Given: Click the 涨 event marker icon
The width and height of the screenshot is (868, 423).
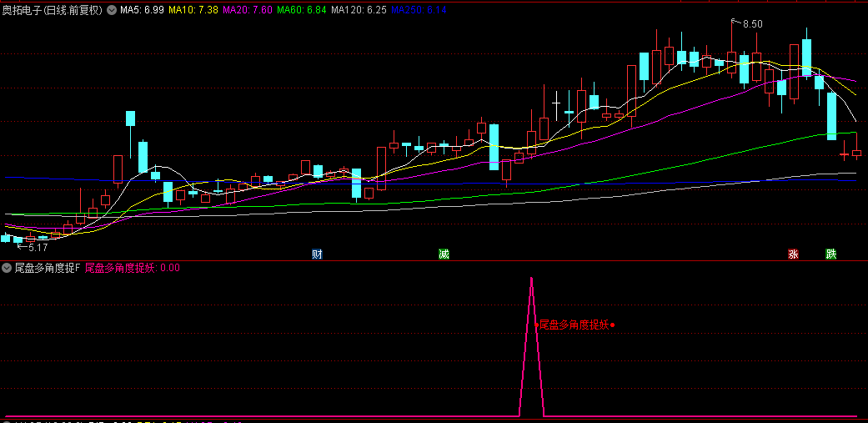Looking at the screenshot, I should (793, 254).
